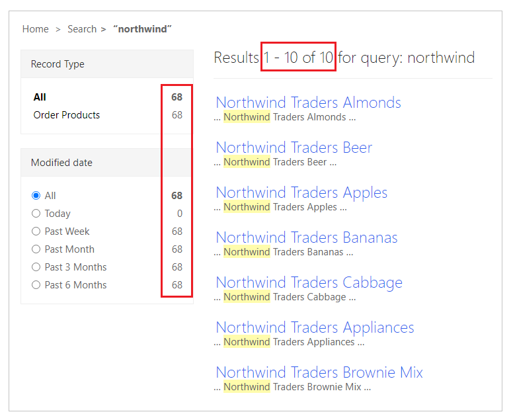Open Northwind Traders Almonds result

(x=308, y=103)
